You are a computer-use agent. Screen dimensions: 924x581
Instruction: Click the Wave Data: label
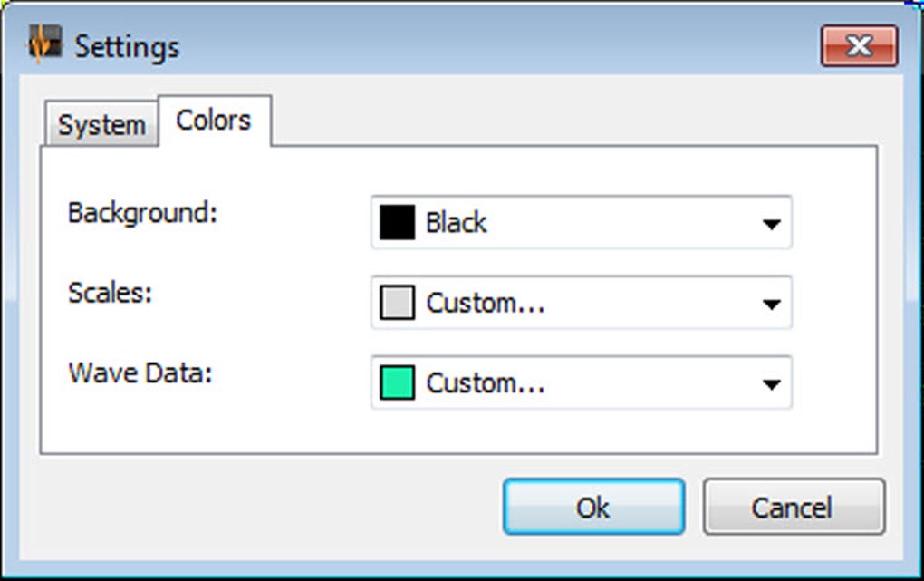click(140, 373)
